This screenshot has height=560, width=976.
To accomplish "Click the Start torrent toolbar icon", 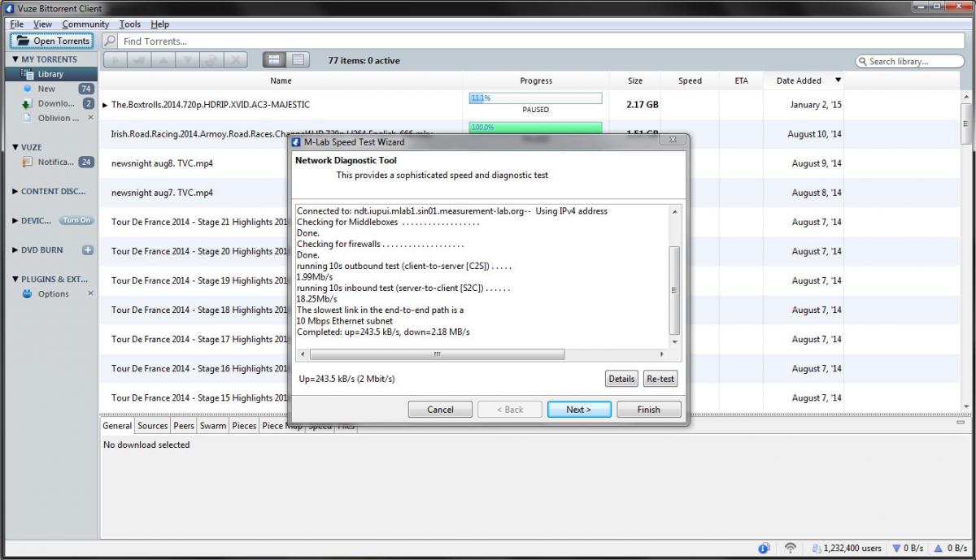I will [x=115, y=60].
